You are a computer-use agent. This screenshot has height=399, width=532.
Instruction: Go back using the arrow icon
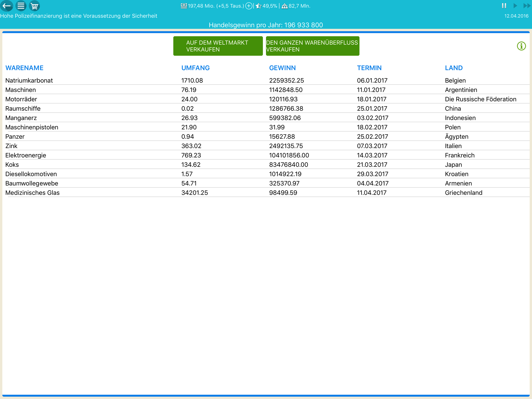(x=6, y=6)
